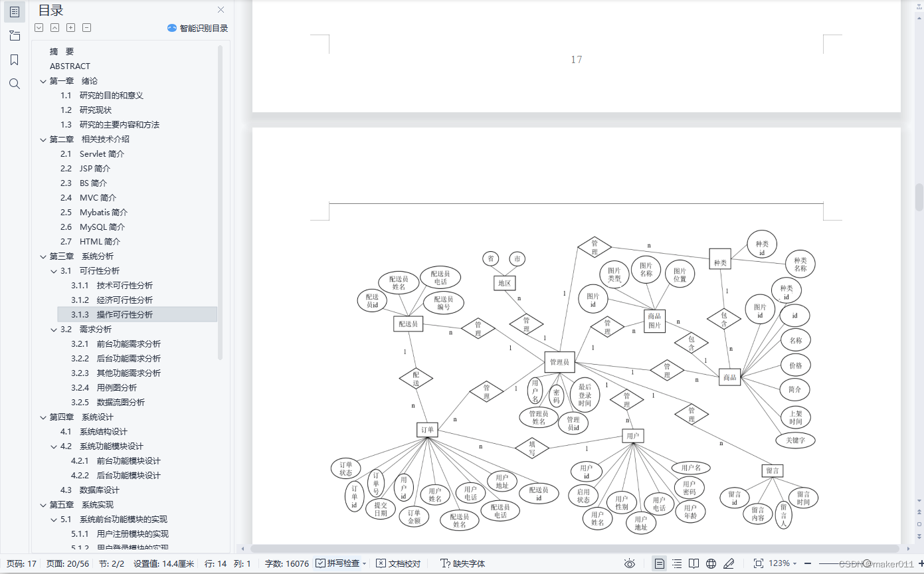Open 拼写检查 dropdown arrow
Viewport: 924px width, 574px height.
click(365, 563)
